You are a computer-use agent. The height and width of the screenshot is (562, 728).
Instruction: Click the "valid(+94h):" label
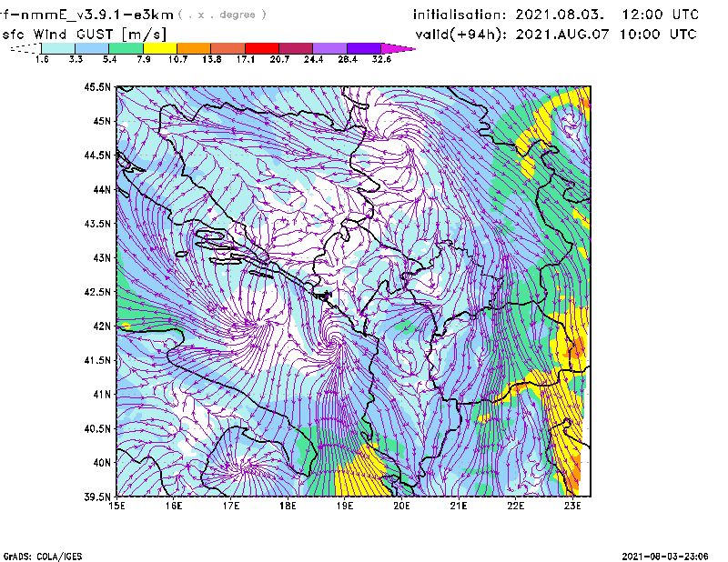(x=461, y=35)
